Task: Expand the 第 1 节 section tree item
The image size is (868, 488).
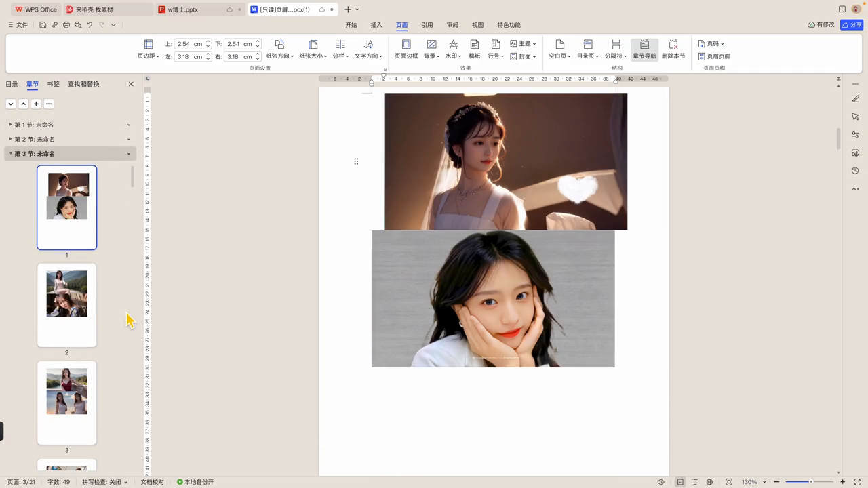Action: click(10, 125)
